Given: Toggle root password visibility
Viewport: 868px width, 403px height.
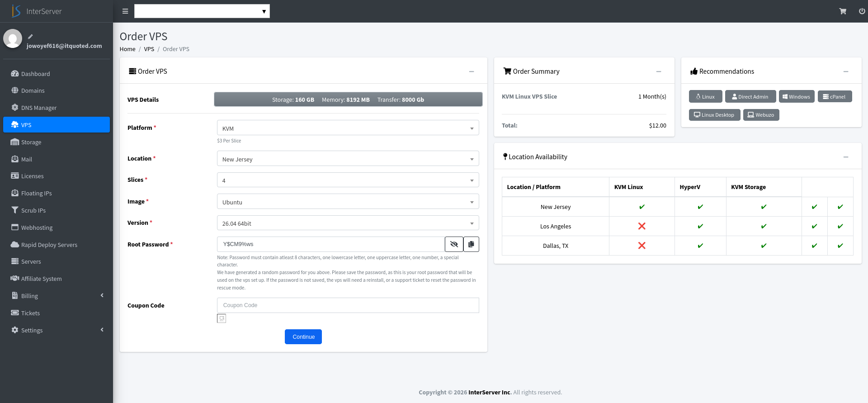Looking at the screenshot, I should coord(454,244).
